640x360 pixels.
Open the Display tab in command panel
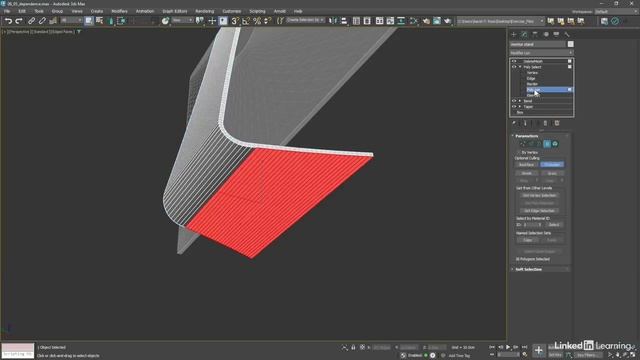coord(556,34)
